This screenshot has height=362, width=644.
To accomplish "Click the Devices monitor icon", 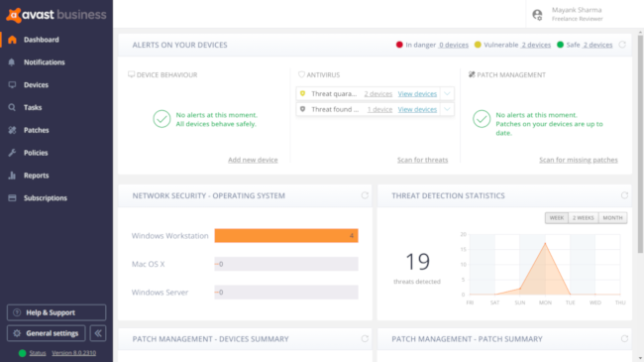I will (12, 84).
